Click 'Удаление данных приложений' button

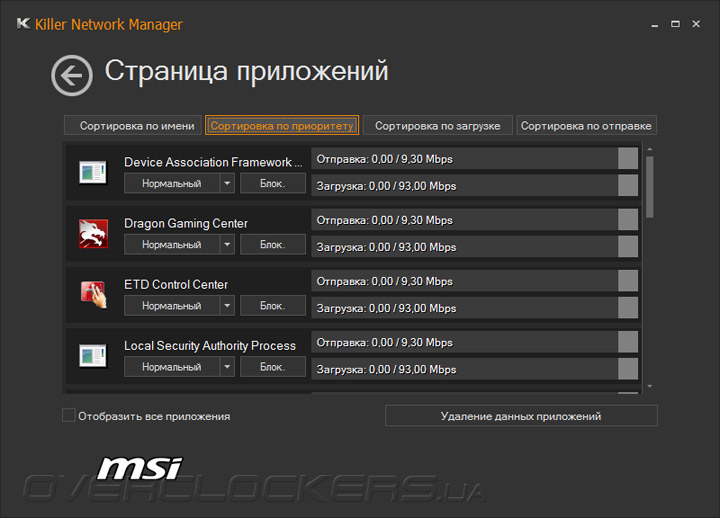pyautogui.click(x=521, y=416)
